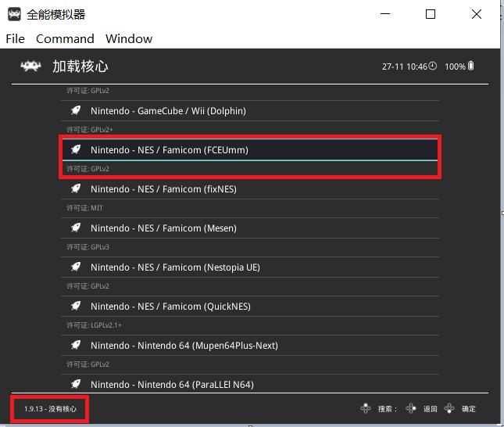Click the RetroArch invader logo in header
504x427 pixels.
(x=30, y=66)
